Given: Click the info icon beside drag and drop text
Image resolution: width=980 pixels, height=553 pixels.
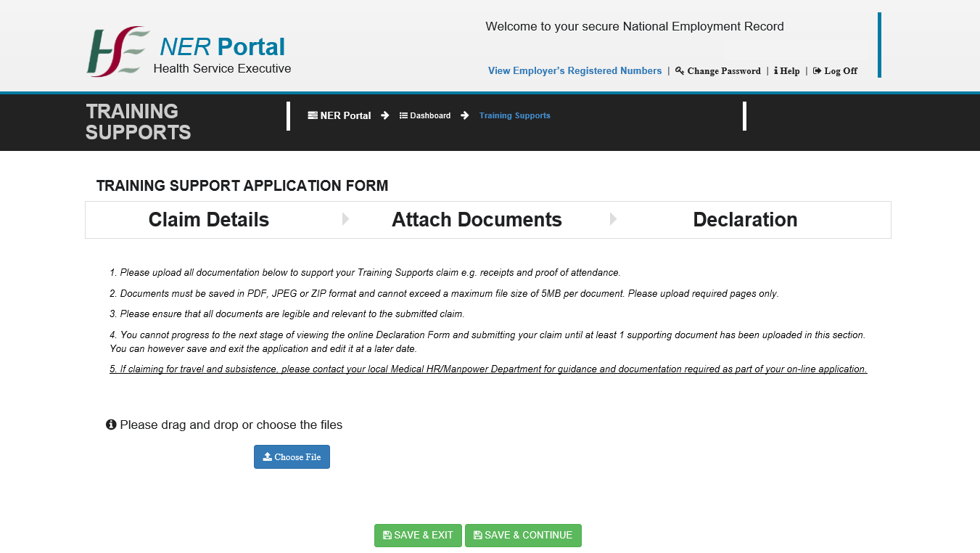Looking at the screenshot, I should [111, 425].
